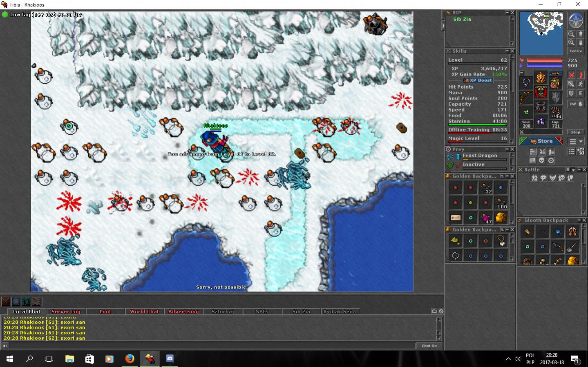The width and height of the screenshot is (588, 367).
Task: Enable offensive fight mode with crossed swords
Action: coord(571,75)
